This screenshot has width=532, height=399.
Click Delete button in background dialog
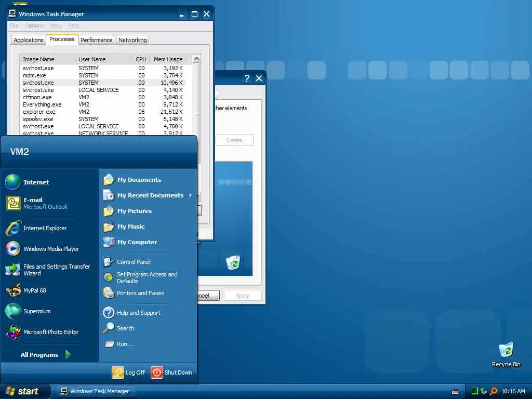pyautogui.click(x=234, y=140)
